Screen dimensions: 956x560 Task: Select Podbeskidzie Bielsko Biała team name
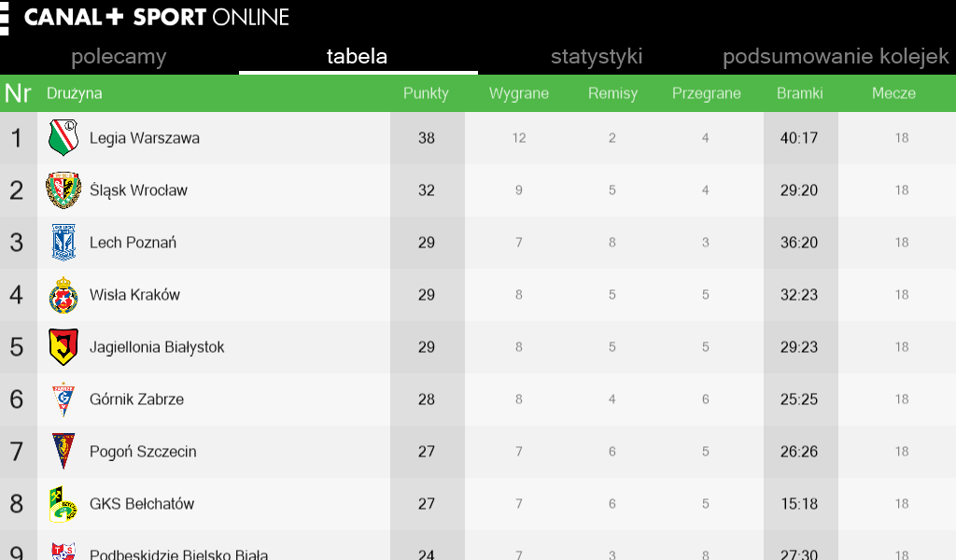coord(178,553)
